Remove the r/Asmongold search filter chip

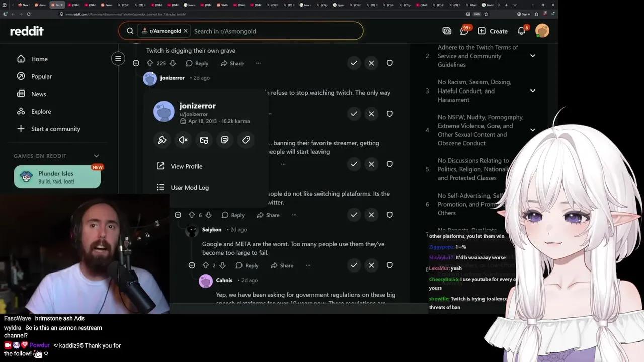pos(185,31)
